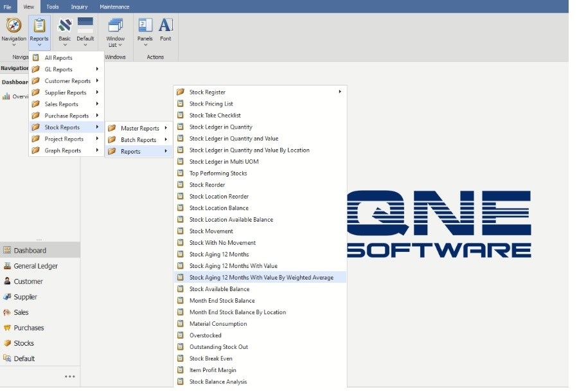This screenshot has width=577, height=392.
Task: Switch to the View ribbon tab
Action: (x=29, y=6)
